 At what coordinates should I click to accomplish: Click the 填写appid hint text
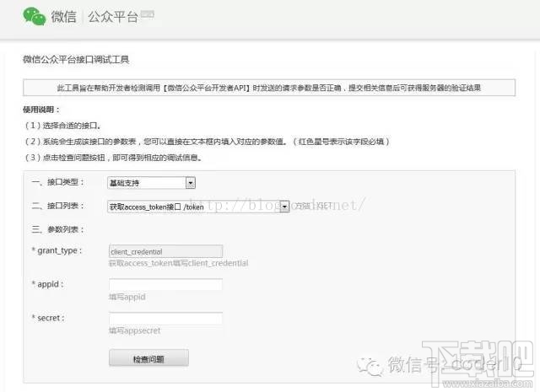point(127,297)
